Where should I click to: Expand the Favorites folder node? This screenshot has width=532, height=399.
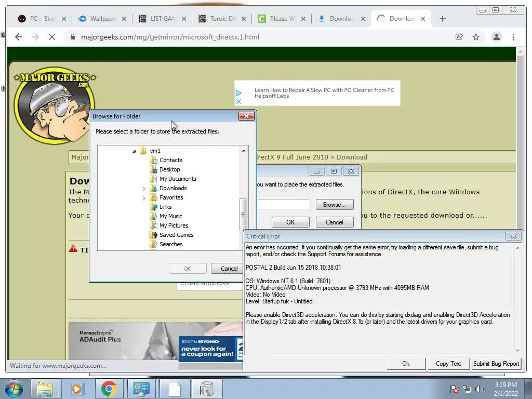(144, 198)
